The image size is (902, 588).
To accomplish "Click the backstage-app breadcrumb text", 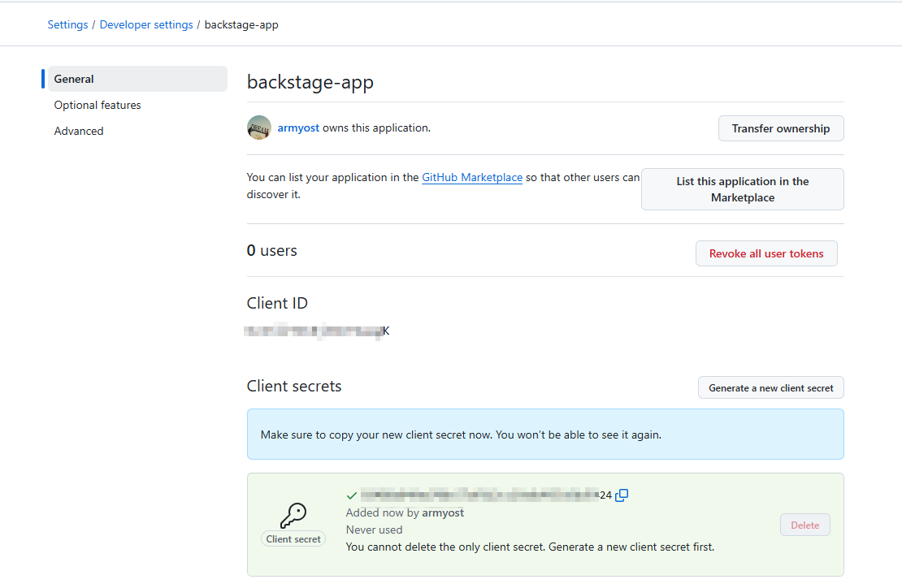I will (241, 24).
